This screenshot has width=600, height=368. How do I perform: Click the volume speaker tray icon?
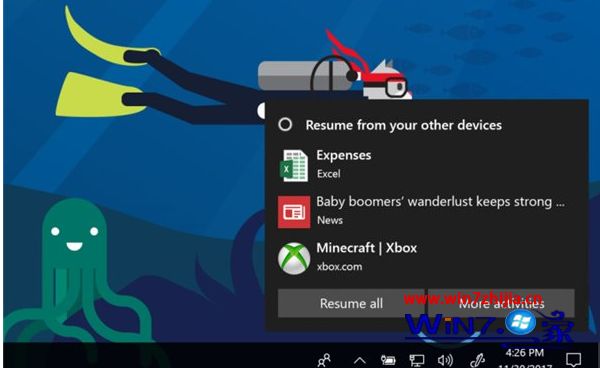coord(445,360)
